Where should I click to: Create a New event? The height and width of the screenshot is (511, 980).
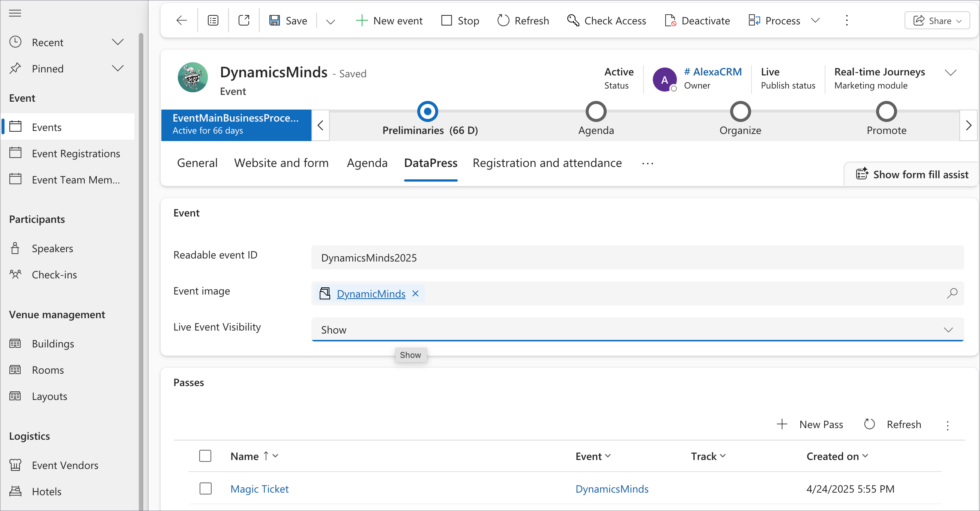tap(389, 21)
